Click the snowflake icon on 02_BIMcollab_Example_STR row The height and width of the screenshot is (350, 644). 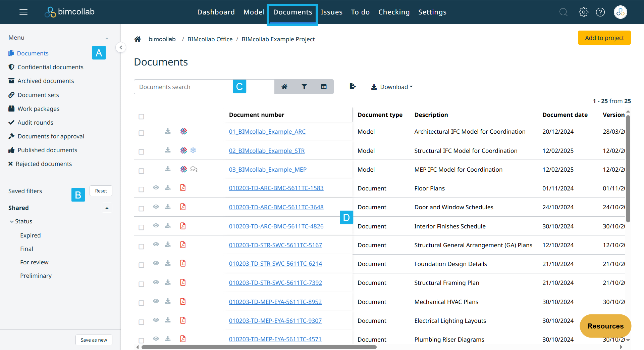[x=193, y=150]
